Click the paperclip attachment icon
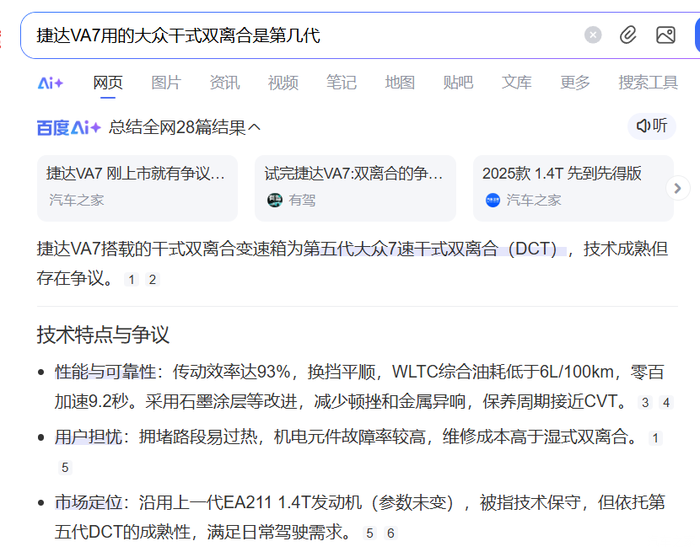This screenshot has height=552, width=700. (628, 35)
